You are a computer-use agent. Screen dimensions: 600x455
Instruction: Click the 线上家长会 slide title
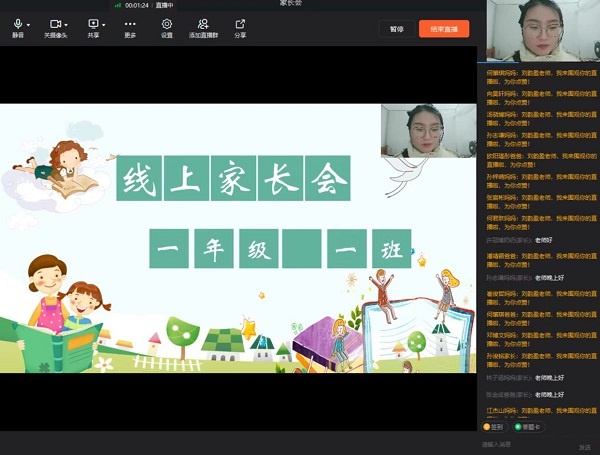pos(235,180)
